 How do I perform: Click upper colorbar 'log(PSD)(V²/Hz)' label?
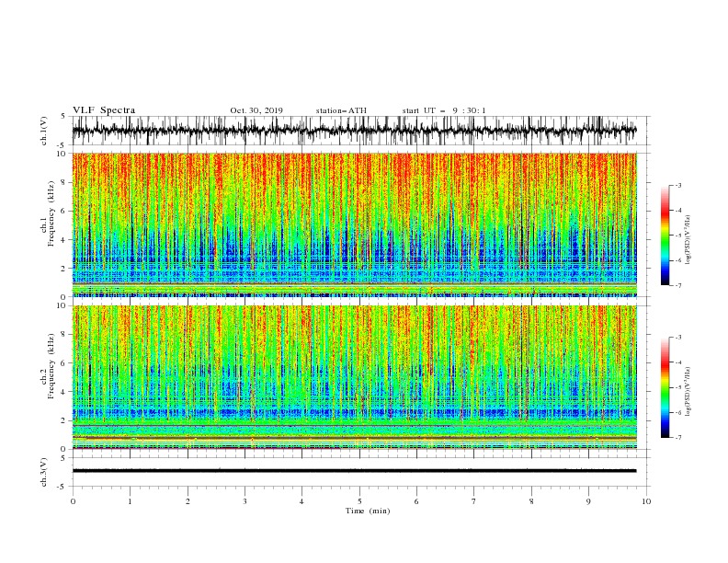point(688,240)
